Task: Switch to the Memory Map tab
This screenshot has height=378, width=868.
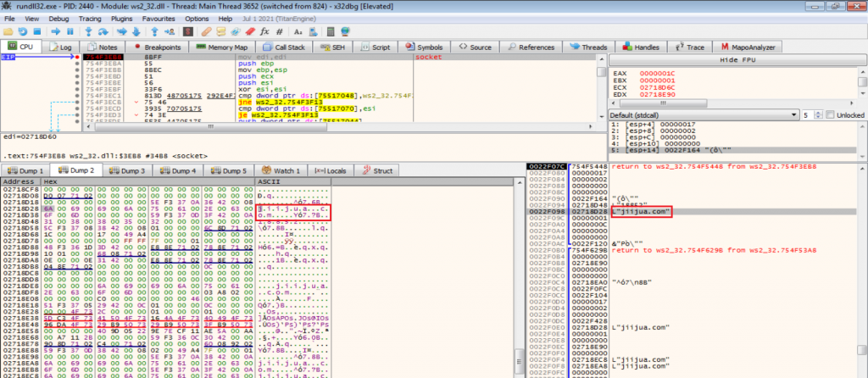Action: point(224,47)
